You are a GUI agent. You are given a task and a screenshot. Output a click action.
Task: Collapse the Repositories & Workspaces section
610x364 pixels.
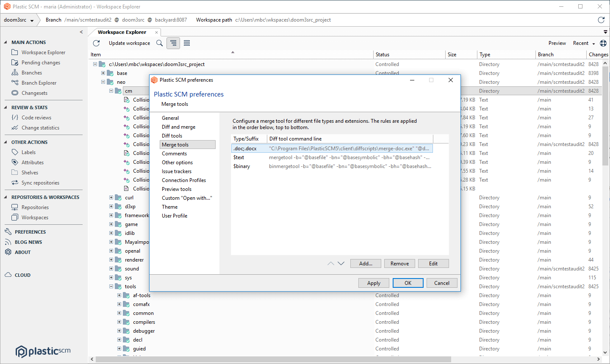click(x=6, y=197)
